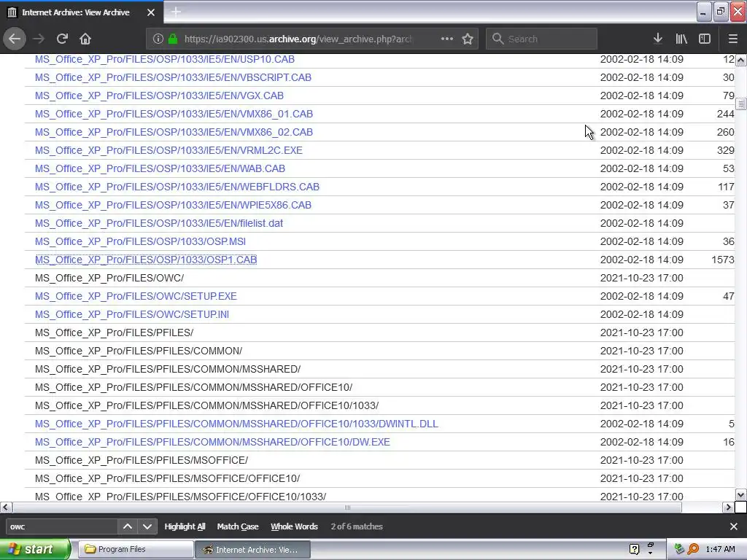Viewport: 747px width, 560px height.
Task: Open the Library icon in toolbar
Action: (x=681, y=39)
